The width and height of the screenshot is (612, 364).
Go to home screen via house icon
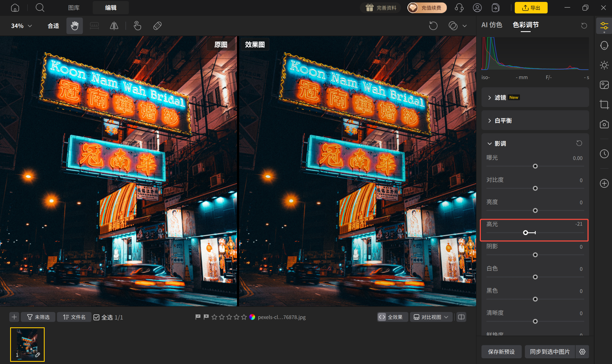[x=15, y=8]
